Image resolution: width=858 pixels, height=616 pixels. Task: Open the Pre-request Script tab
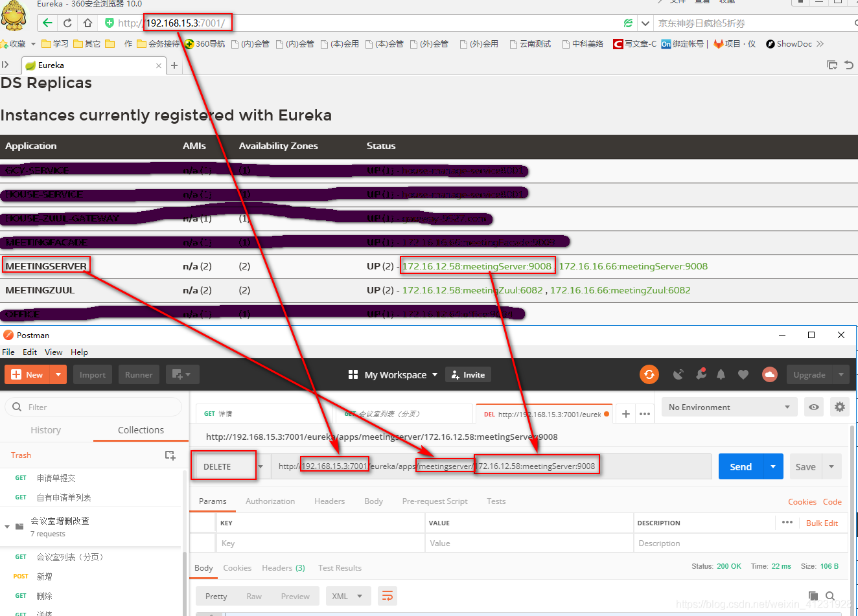click(x=435, y=501)
